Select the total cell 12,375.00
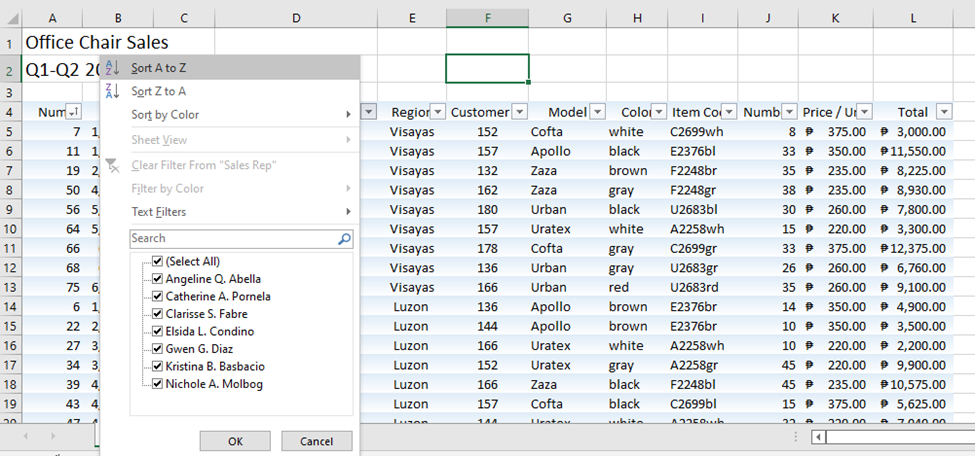The width and height of the screenshot is (975, 456). pos(913,248)
